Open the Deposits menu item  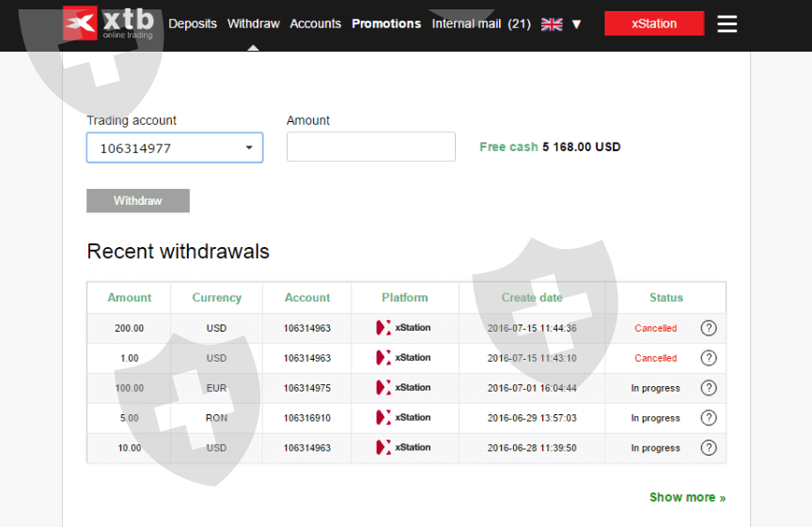[193, 23]
